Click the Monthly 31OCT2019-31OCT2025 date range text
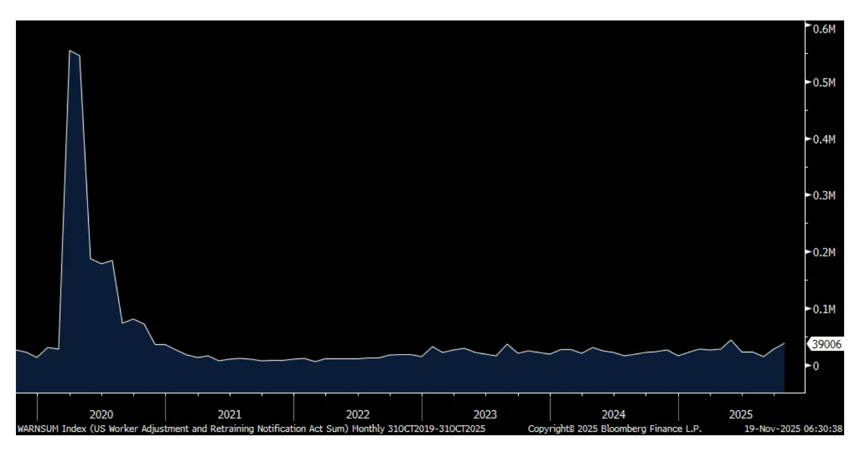 click(x=419, y=428)
